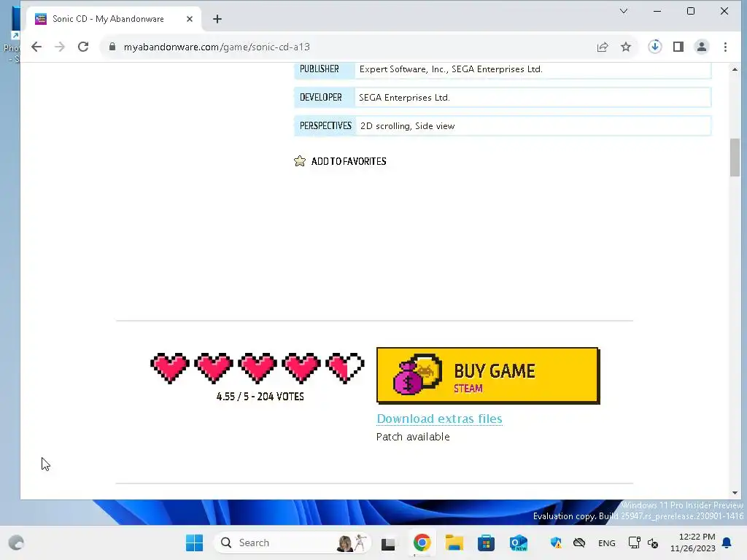The width and height of the screenshot is (747, 560).
Task: Share this page via the share icon
Action: [602, 47]
